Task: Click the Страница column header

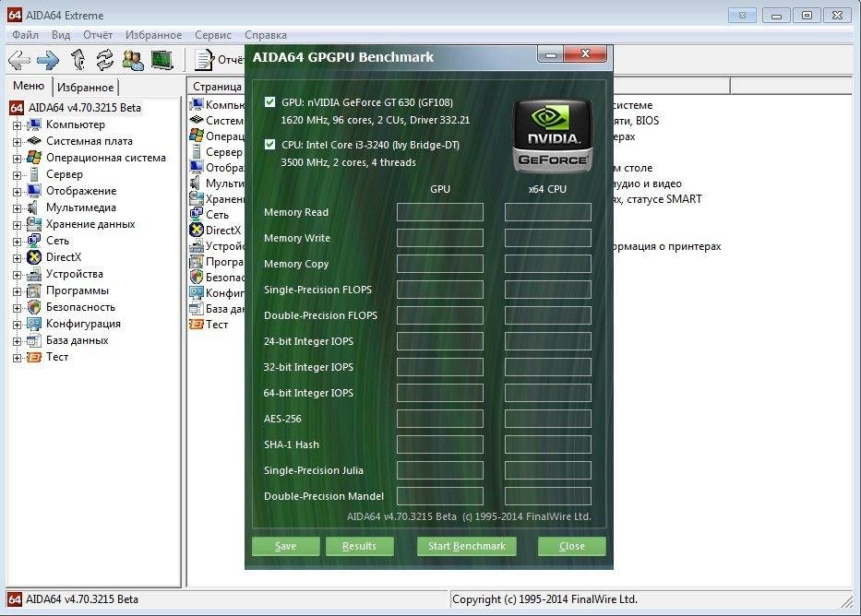Action: tap(216, 86)
